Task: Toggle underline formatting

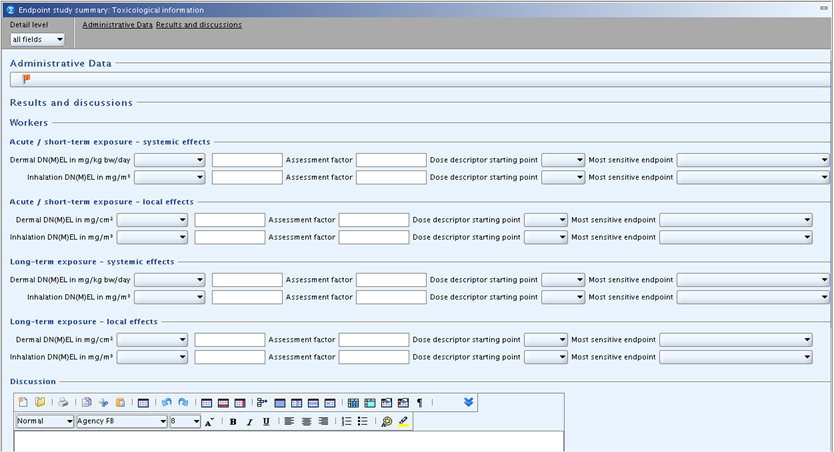Action: point(266,422)
